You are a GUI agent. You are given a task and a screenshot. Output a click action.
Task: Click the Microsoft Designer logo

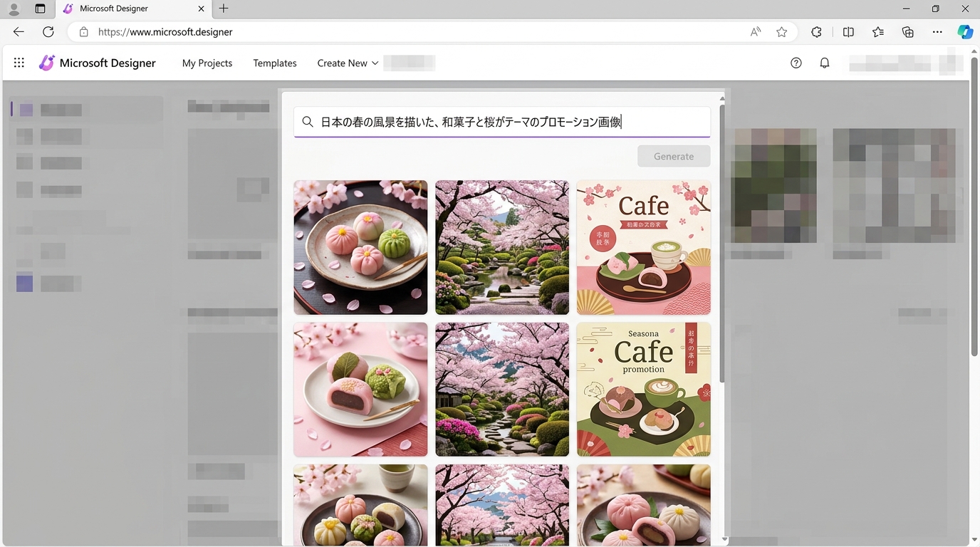(x=47, y=63)
